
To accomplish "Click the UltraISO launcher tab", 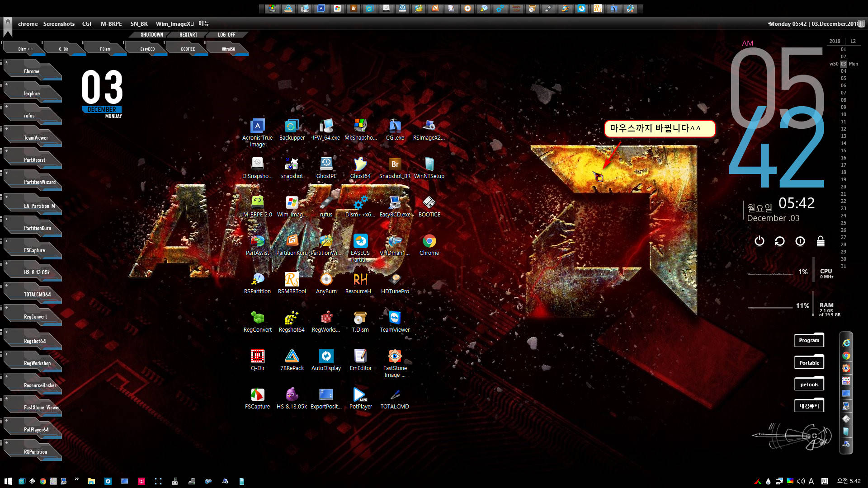I will point(228,49).
